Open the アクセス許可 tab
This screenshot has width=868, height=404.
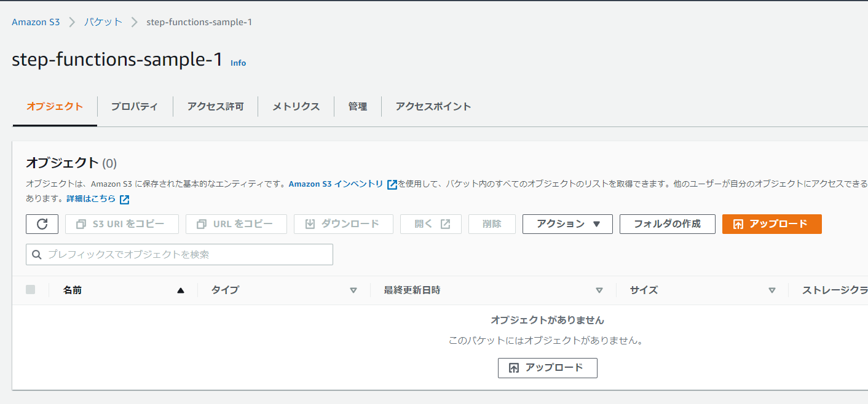coord(215,106)
